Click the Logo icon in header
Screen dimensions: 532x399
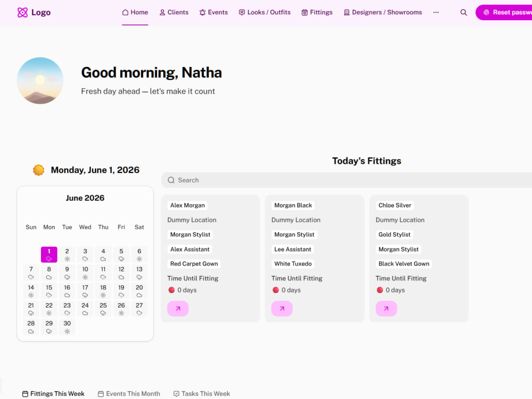[22, 13]
